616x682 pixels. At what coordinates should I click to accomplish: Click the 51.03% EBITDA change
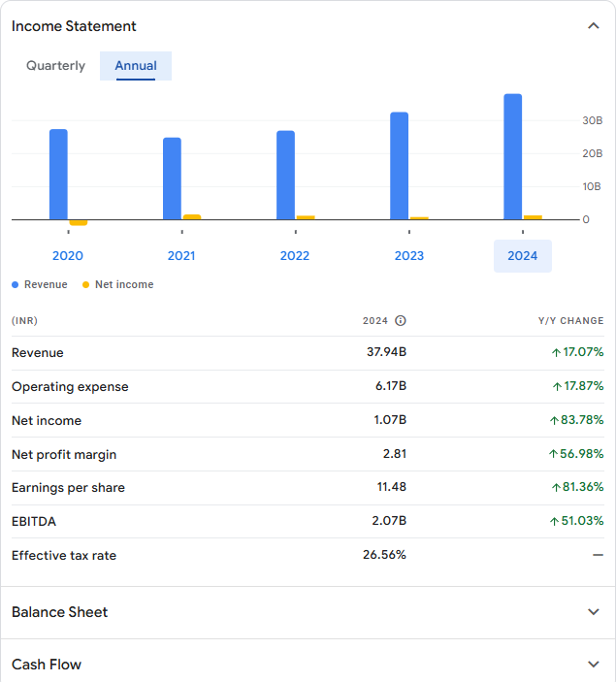point(577,521)
